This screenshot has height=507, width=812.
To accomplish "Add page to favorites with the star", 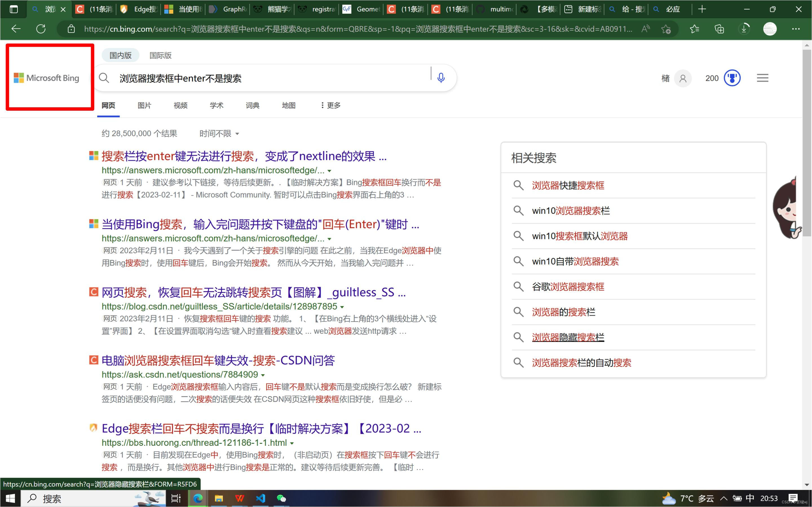I will coord(666,29).
